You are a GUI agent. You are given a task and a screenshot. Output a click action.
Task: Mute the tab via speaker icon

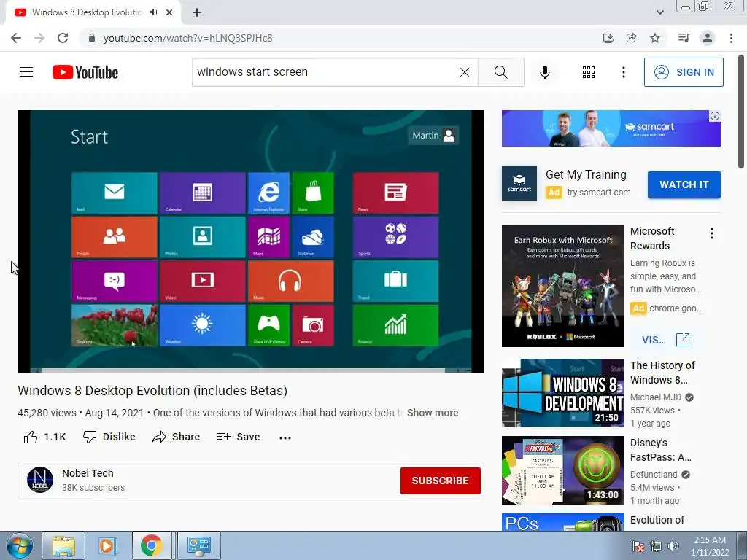153,12
